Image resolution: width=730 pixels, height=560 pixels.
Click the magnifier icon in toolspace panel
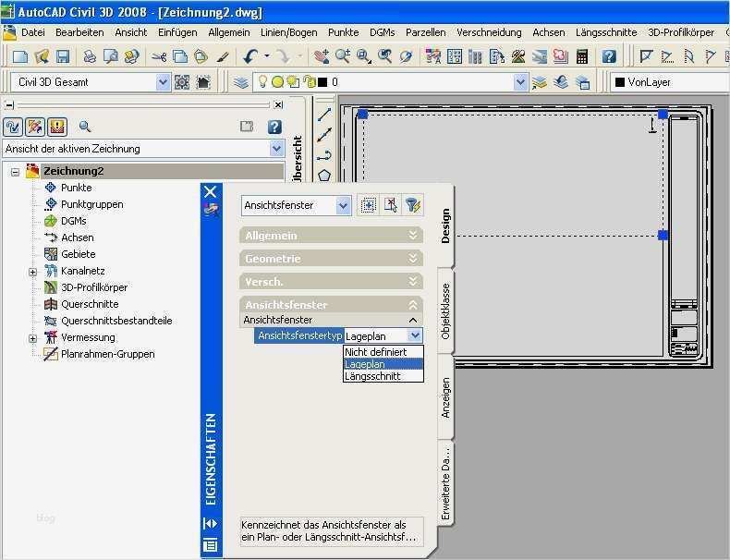[x=85, y=127]
